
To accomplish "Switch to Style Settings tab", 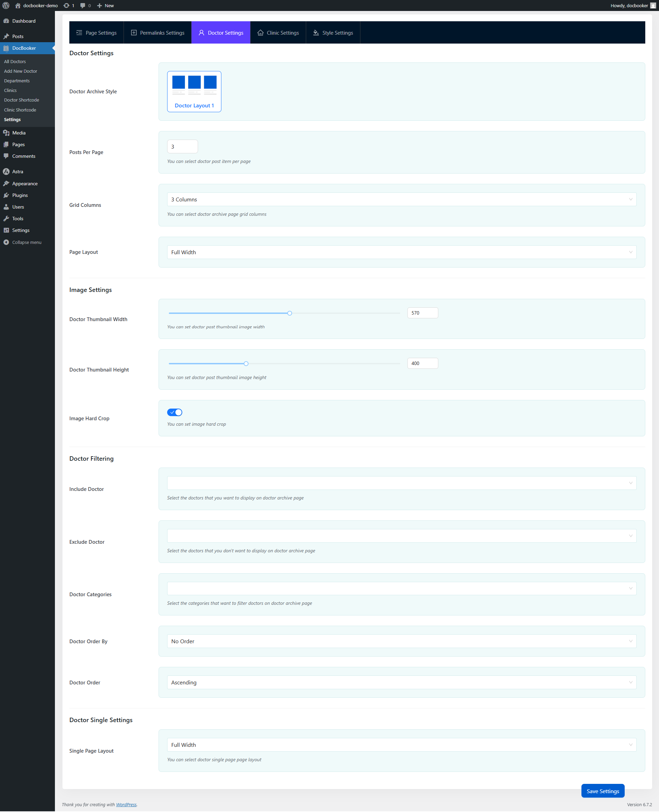I will (x=333, y=33).
